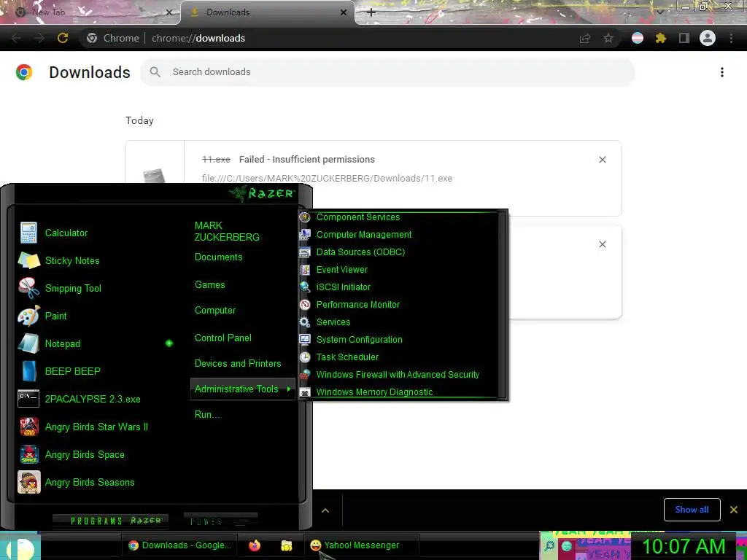Open Downloads page three-dot menu

point(722,72)
